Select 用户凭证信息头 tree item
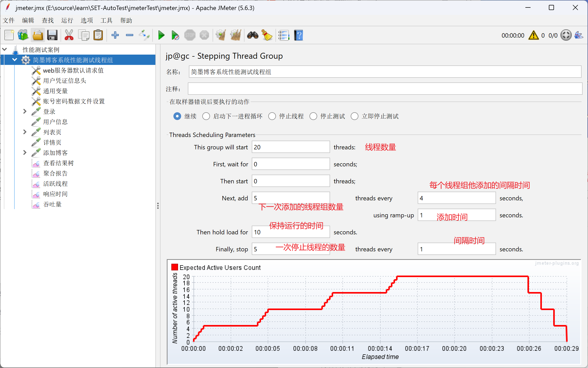 coord(64,81)
